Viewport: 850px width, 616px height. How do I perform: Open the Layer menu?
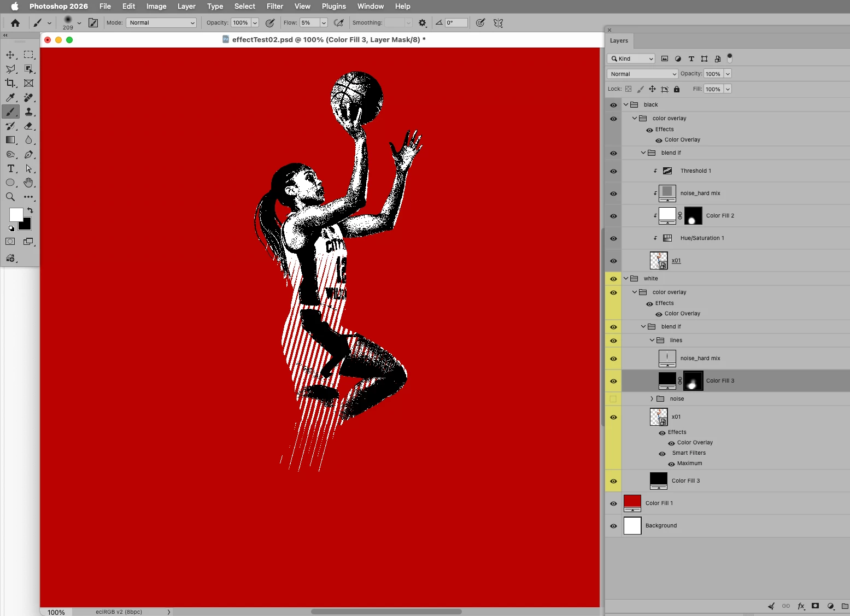click(186, 7)
